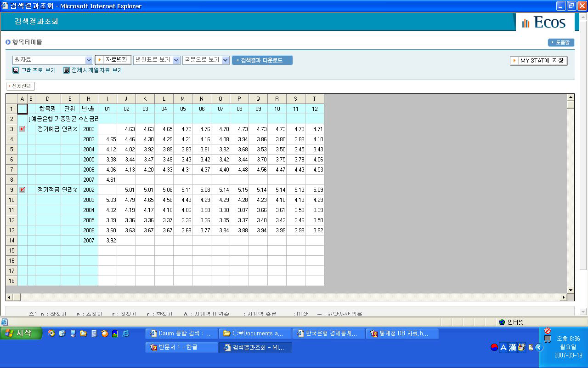Click the MY STAT에 저장 button
Viewport: 588px width, 368px height.
(x=538, y=61)
